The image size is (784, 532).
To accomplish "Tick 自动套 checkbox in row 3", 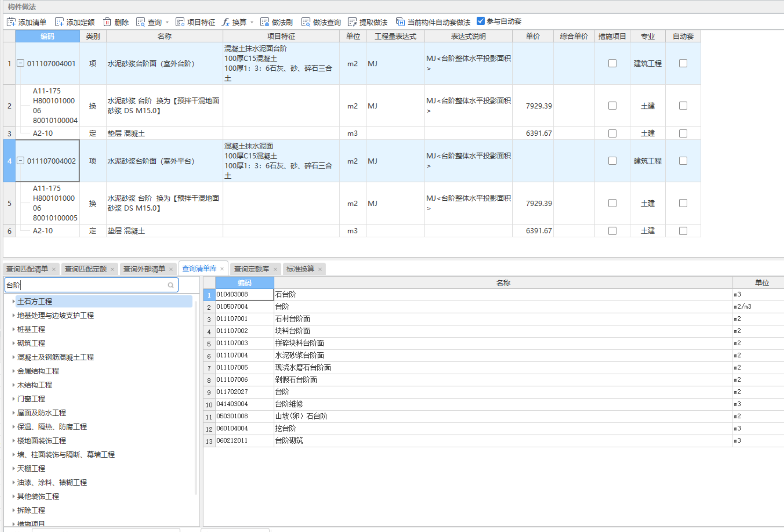I will (683, 133).
